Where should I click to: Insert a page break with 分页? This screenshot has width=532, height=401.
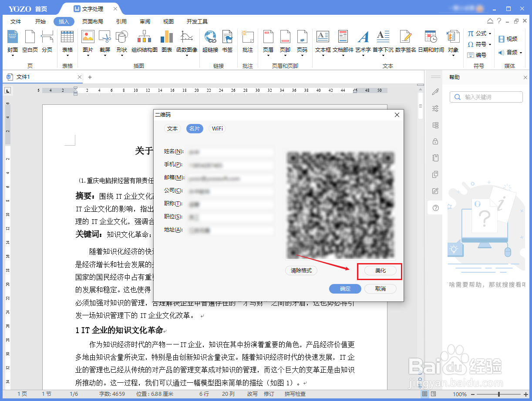coord(47,42)
